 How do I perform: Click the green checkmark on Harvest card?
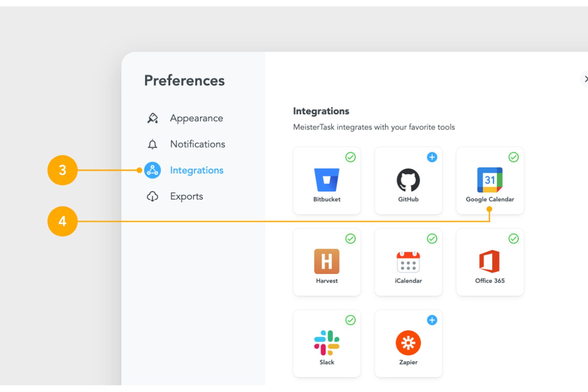[350, 239]
